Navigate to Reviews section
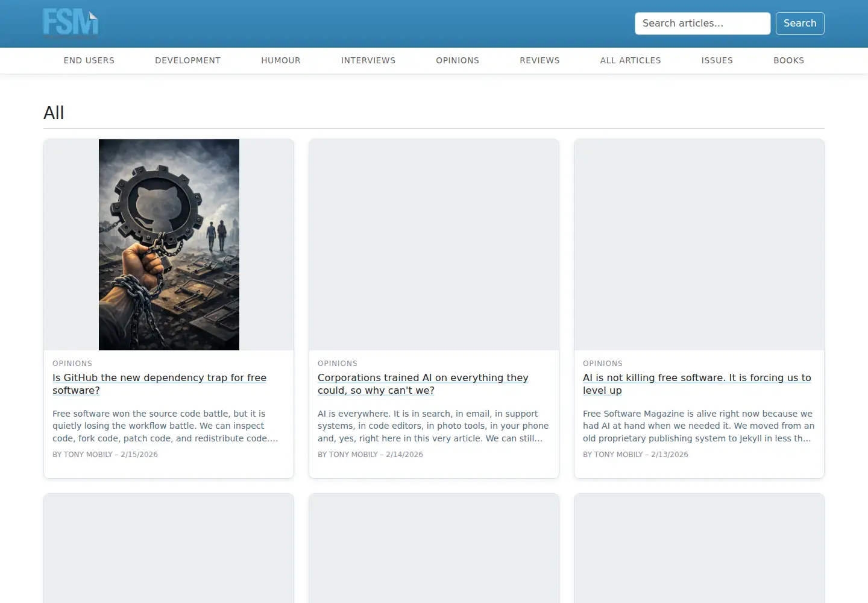Image resolution: width=868 pixels, height=603 pixels. (x=539, y=60)
